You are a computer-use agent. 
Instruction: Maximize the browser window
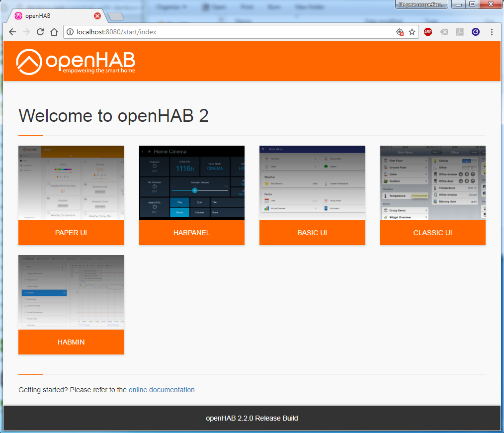pos(472,4)
